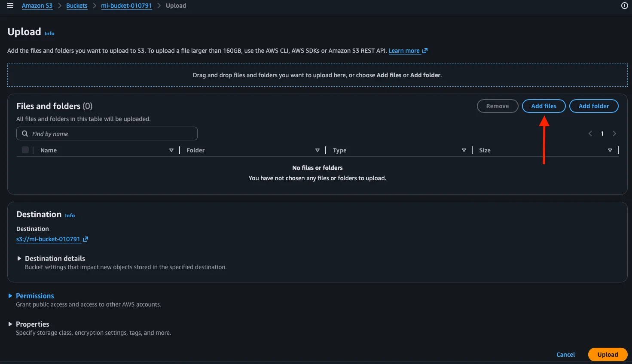Click the Size column header

(485, 150)
